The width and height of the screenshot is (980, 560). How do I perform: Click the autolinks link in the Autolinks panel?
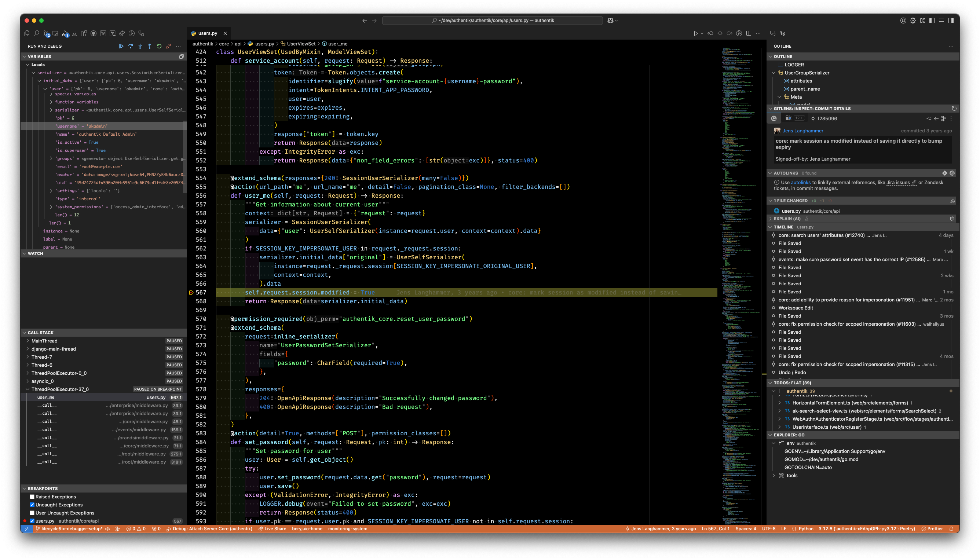(x=801, y=182)
